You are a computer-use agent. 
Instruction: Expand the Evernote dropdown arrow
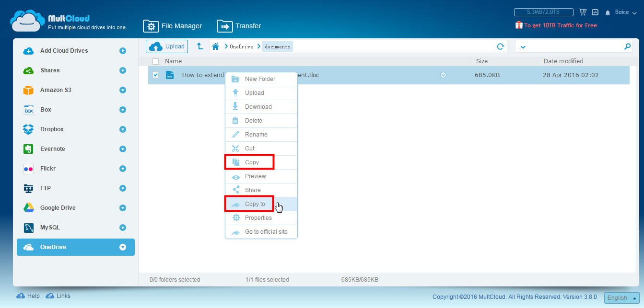point(123,149)
